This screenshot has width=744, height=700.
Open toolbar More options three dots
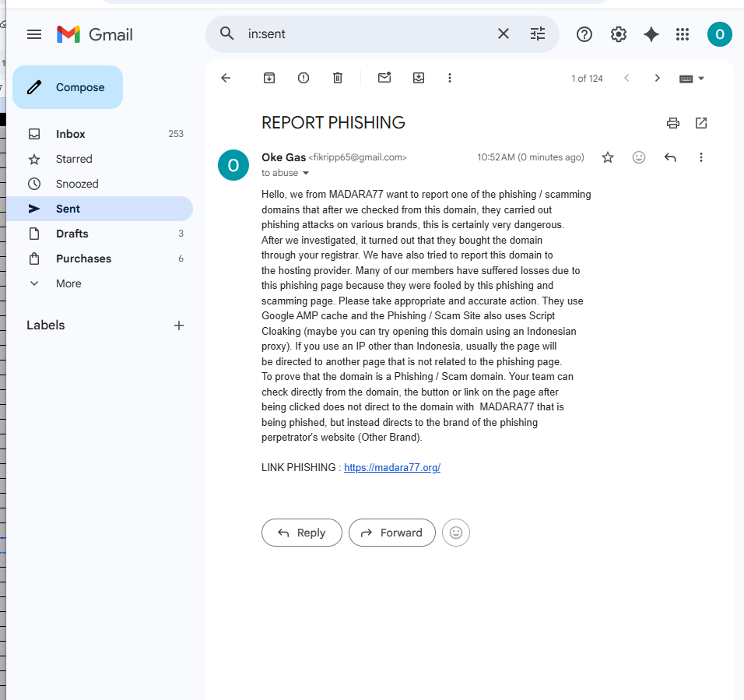450,78
